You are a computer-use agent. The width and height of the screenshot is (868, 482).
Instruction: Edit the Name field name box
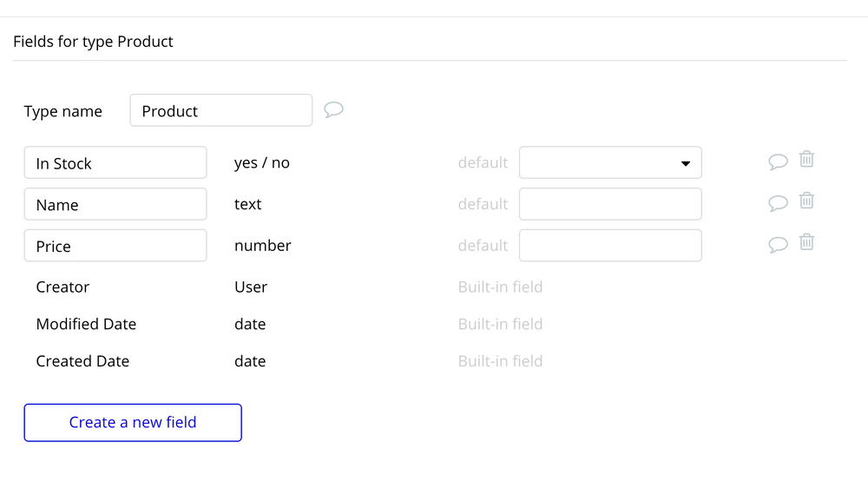[x=115, y=204]
